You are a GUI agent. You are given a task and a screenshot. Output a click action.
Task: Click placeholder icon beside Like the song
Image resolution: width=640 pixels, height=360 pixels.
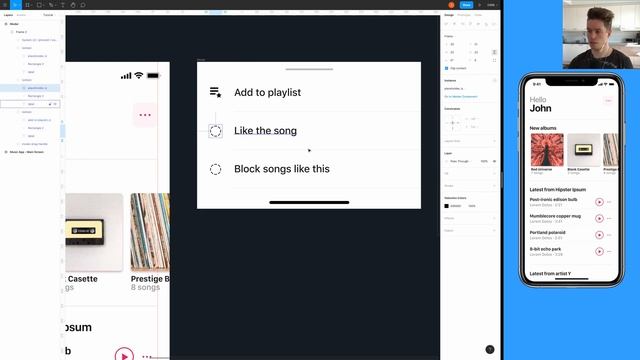coord(216,131)
